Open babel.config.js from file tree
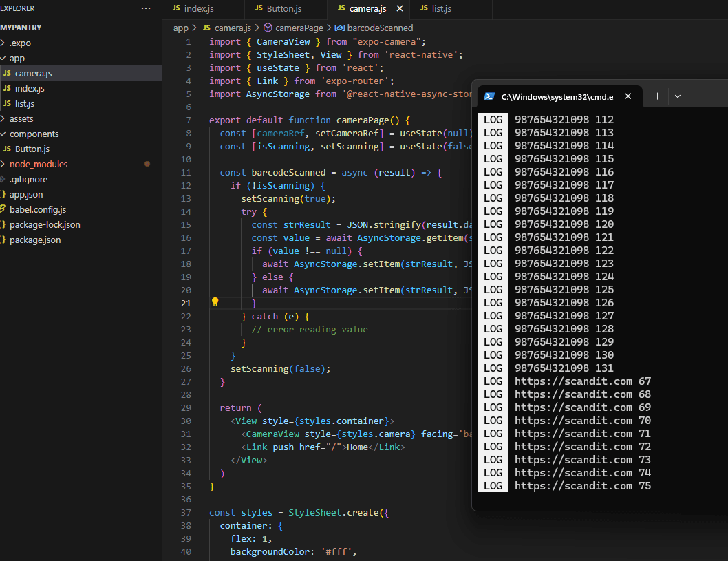 coord(37,210)
